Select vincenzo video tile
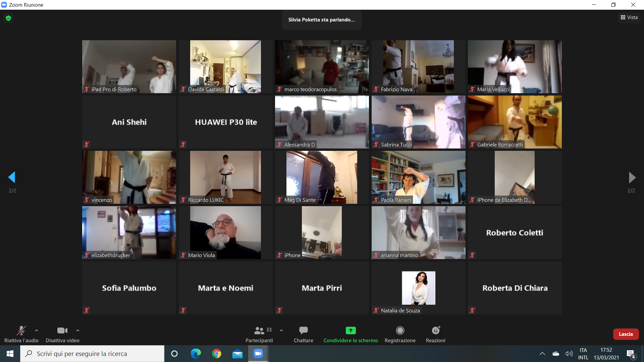 point(129,177)
